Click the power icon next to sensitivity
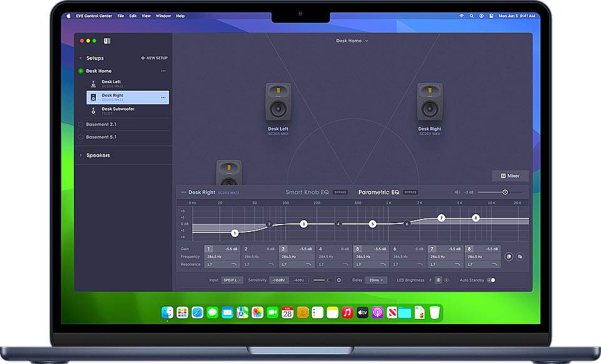601x364 pixels. coord(339,280)
